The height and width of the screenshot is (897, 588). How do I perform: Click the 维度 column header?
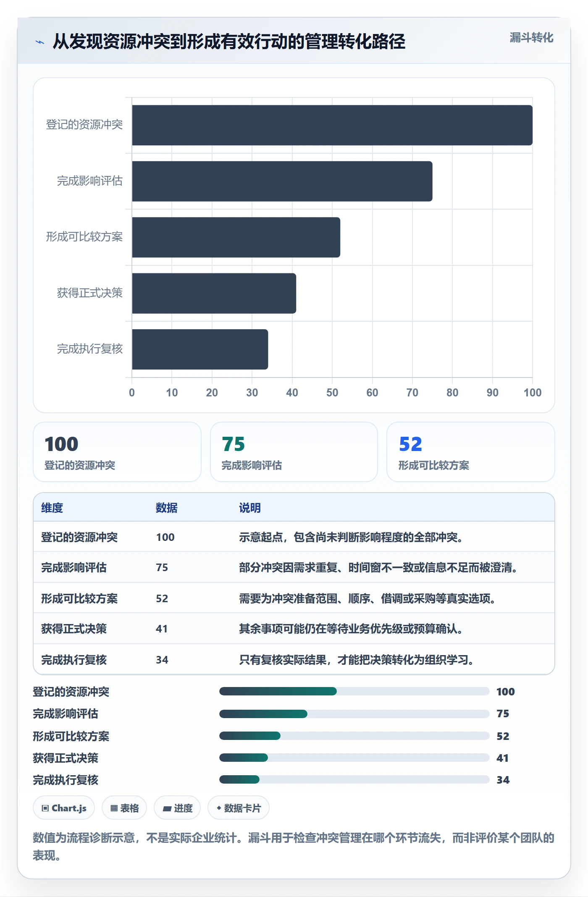pos(52,508)
